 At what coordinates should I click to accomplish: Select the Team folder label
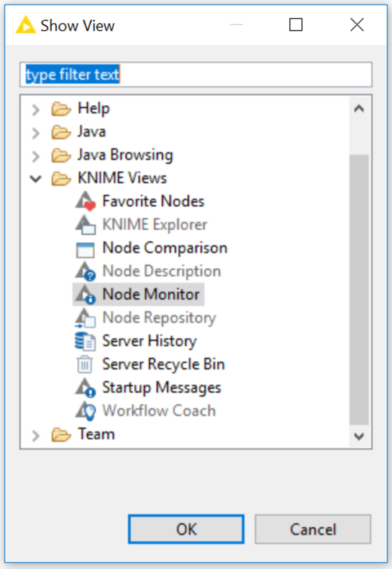coord(96,434)
